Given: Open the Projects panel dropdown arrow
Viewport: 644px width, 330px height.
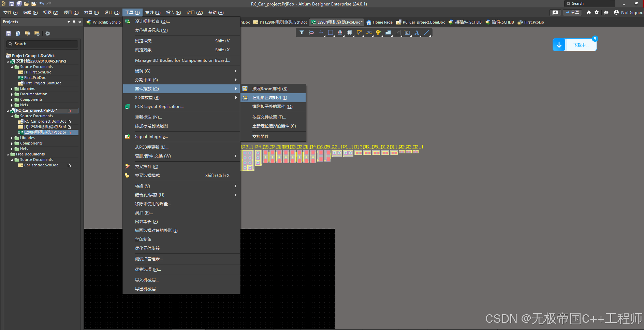Looking at the screenshot, I should 69,22.
